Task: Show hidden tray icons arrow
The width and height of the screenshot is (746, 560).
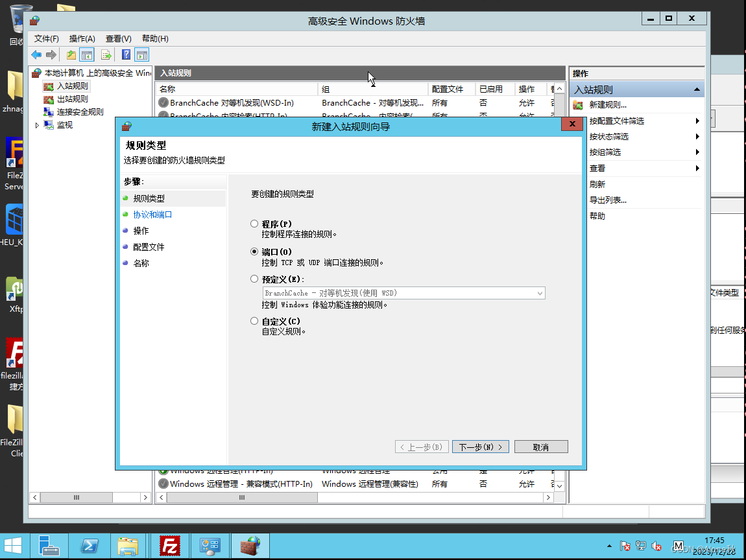Action: 610,546
